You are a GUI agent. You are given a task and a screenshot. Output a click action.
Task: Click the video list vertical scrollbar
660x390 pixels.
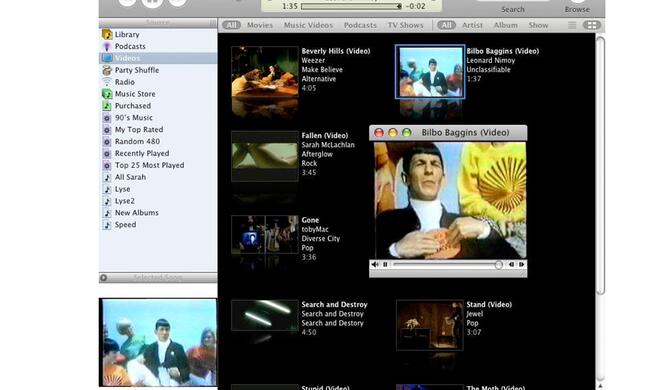click(600, 166)
